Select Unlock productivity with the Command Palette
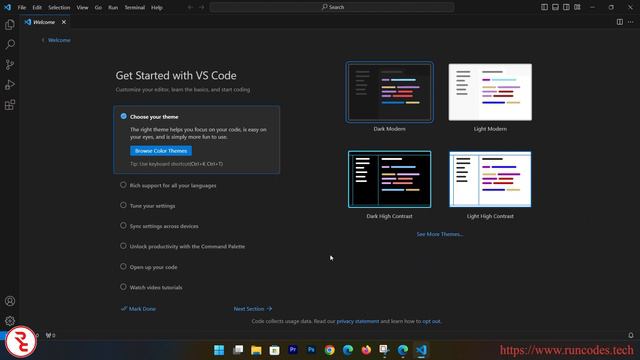The height and width of the screenshot is (360, 640). 187,247
